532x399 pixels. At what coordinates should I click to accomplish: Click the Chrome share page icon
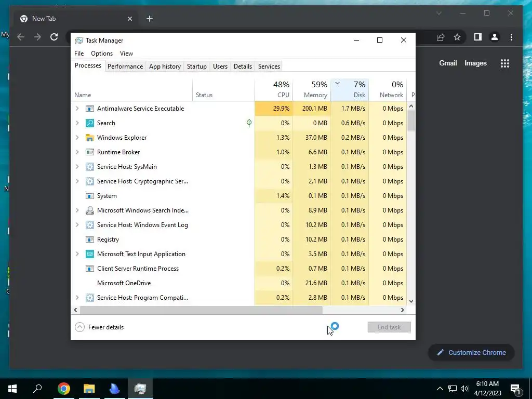[x=441, y=37]
